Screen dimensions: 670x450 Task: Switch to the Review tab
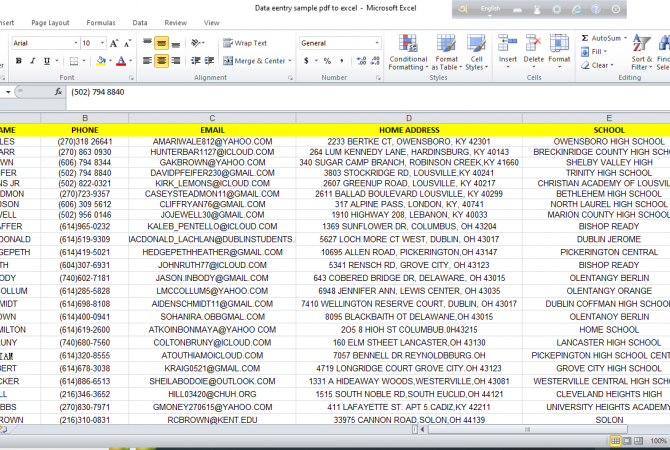(x=176, y=23)
